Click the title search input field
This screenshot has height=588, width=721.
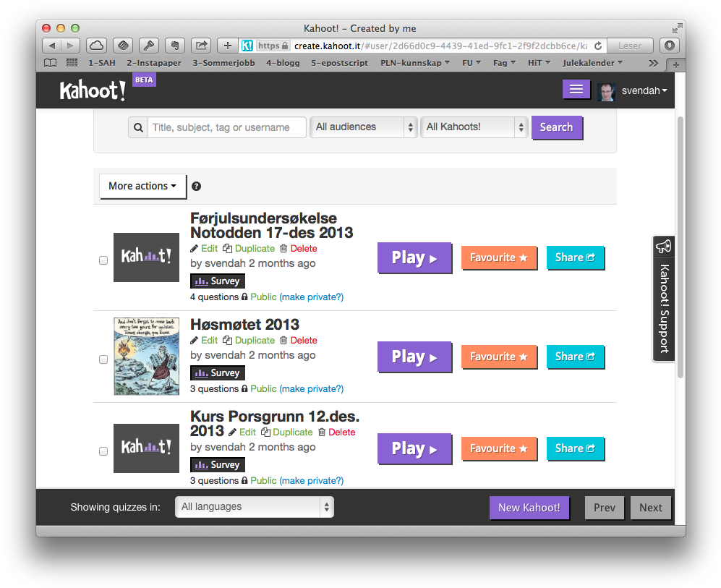[x=227, y=127]
